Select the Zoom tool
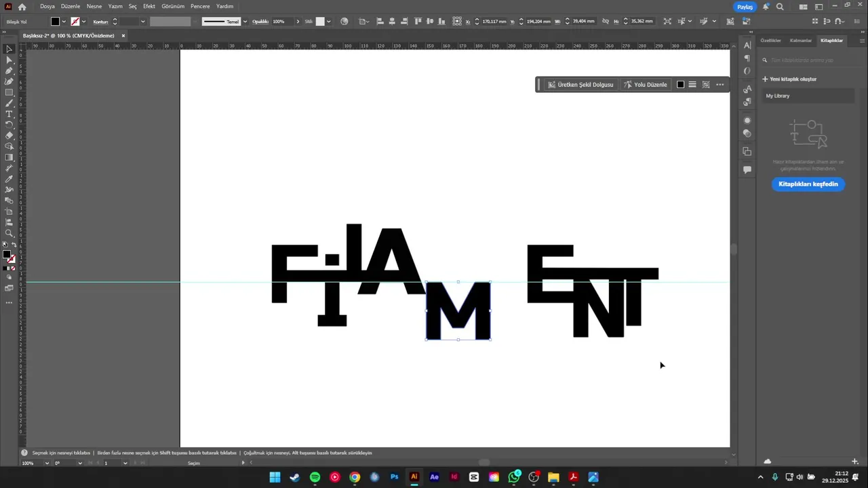This screenshot has height=488, width=868. pyautogui.click(x=9, y=233)
